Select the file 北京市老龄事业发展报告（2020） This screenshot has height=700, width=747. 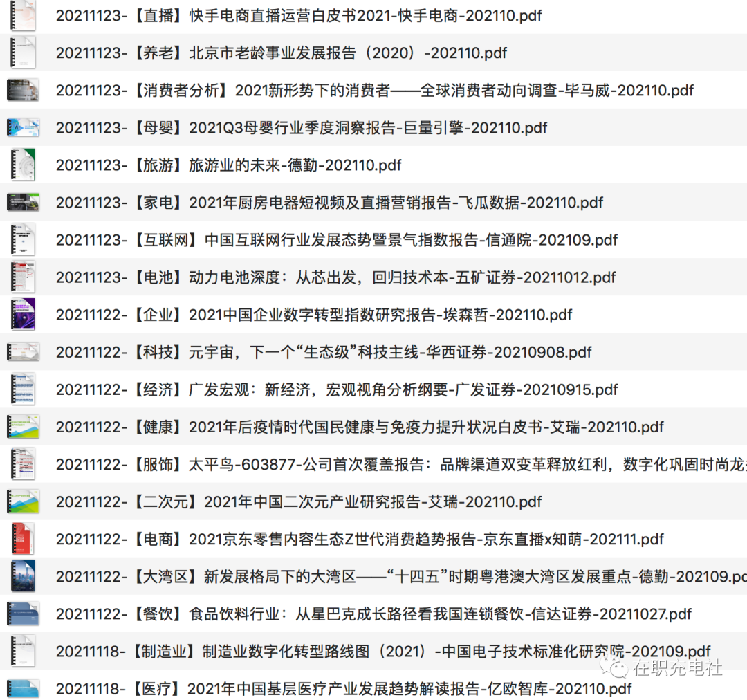point(281,53)
